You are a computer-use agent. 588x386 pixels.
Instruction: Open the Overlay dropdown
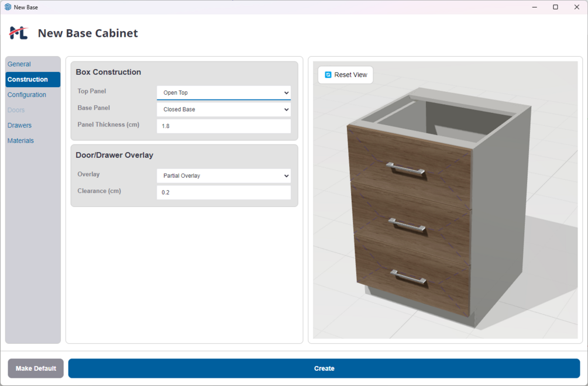pos(223,176)
